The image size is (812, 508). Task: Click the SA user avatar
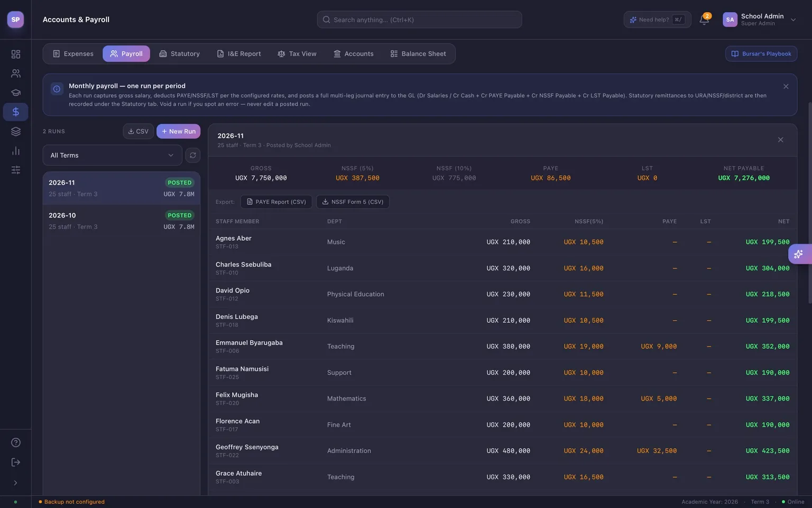730,20
